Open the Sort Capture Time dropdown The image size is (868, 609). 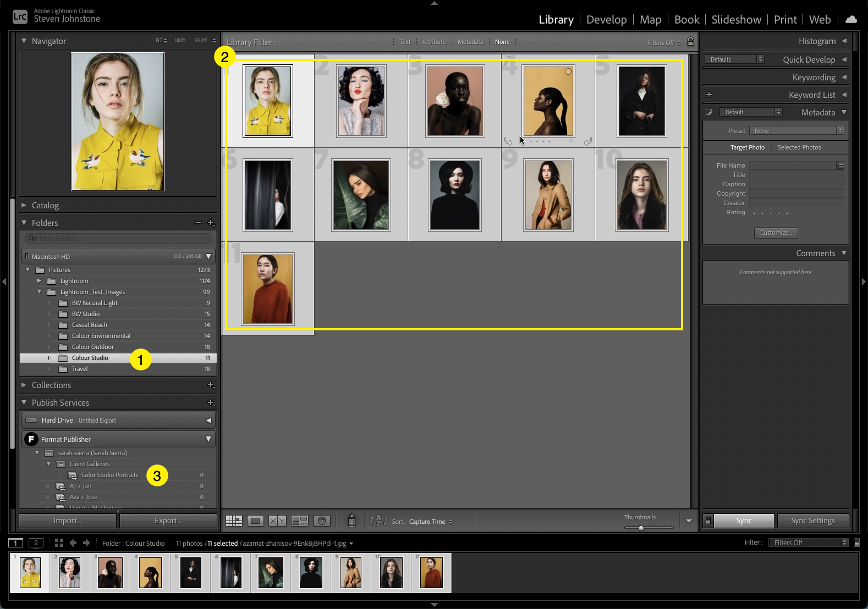[430, 522]
